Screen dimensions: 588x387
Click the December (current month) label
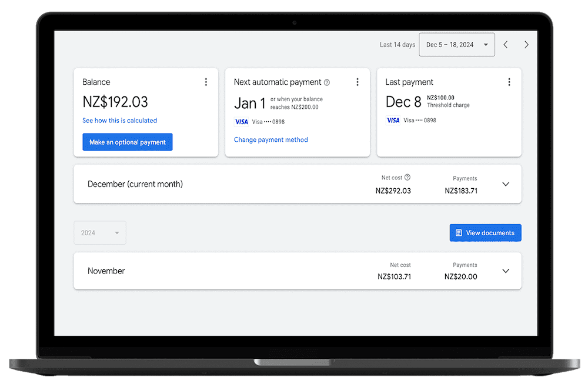tap(135, 184)
